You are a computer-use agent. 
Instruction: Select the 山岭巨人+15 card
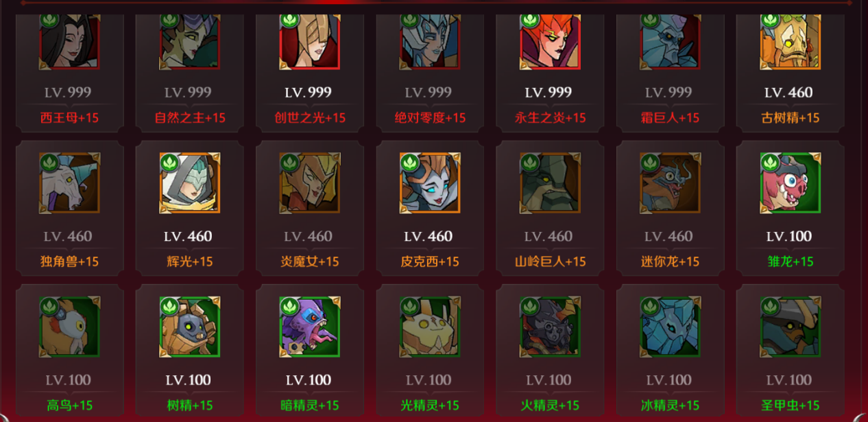(x=550, y=209)
